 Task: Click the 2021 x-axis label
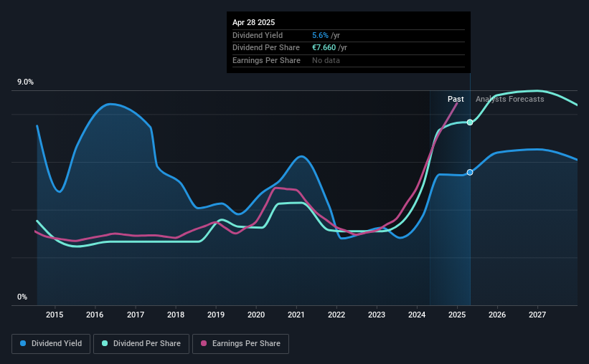pos(296,315)
